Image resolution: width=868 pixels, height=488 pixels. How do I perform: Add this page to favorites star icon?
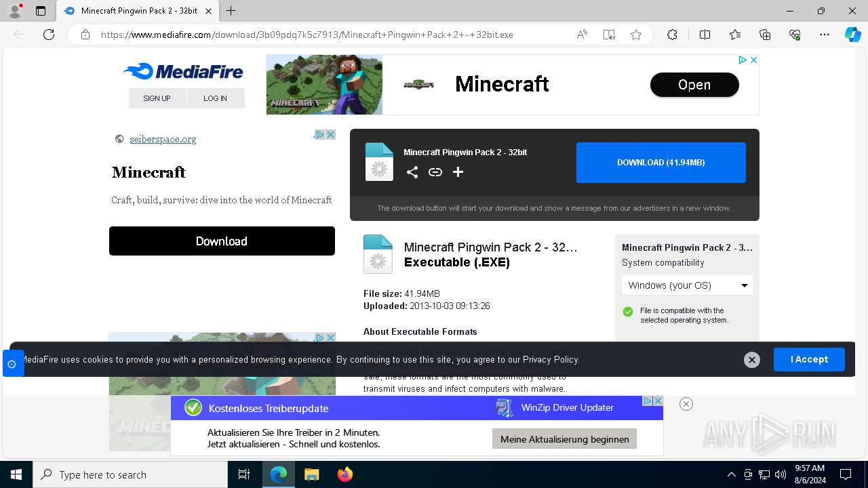[636, 35]
